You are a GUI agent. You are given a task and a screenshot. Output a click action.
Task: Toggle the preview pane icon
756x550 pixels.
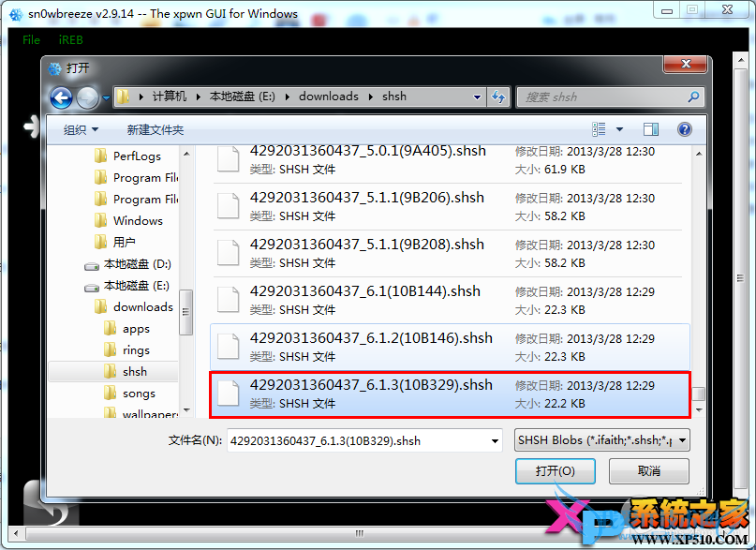pos(650,129)
